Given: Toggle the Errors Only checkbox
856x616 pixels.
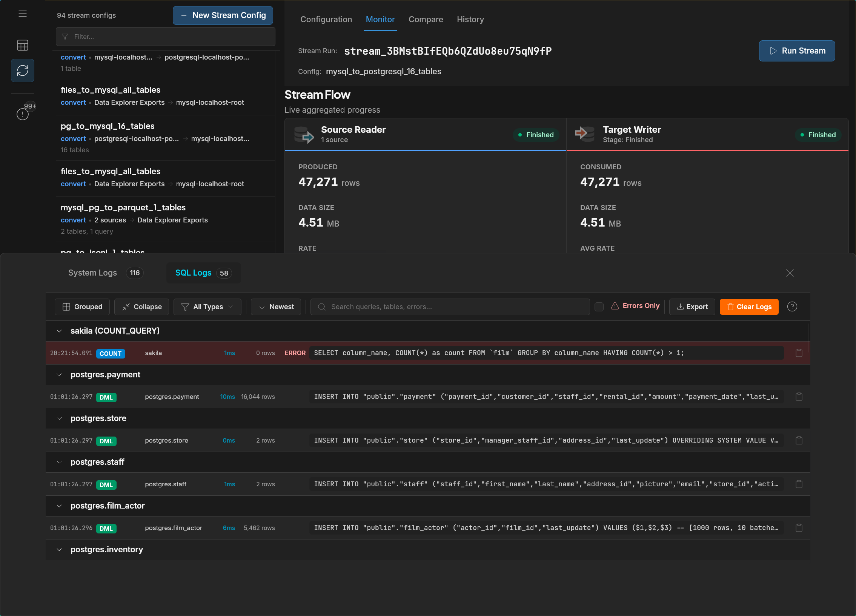Looking at the screenshot, I should pos(599,306).
